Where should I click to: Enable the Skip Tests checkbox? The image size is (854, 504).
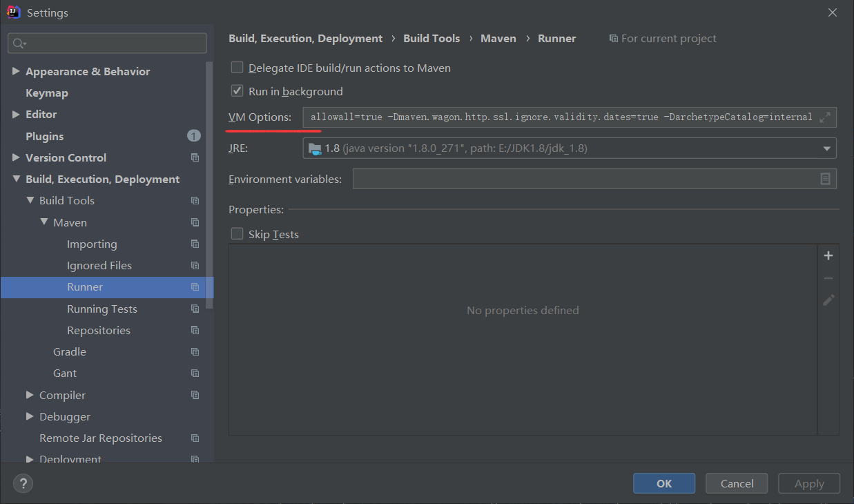(237, 234)
